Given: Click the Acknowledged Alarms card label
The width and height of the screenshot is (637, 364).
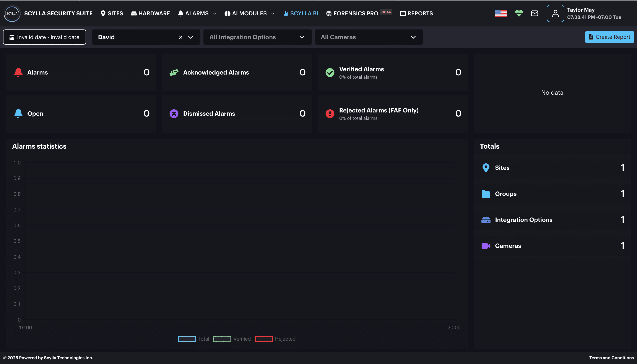Looking at the screenshot, I should click(x=216, y=73).
